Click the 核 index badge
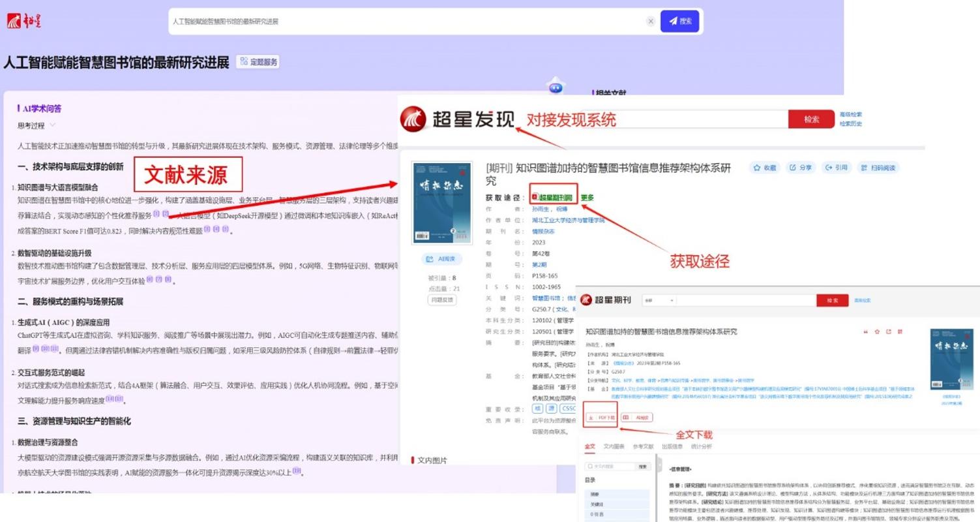 pyautogui.click(x=537, y=408)
